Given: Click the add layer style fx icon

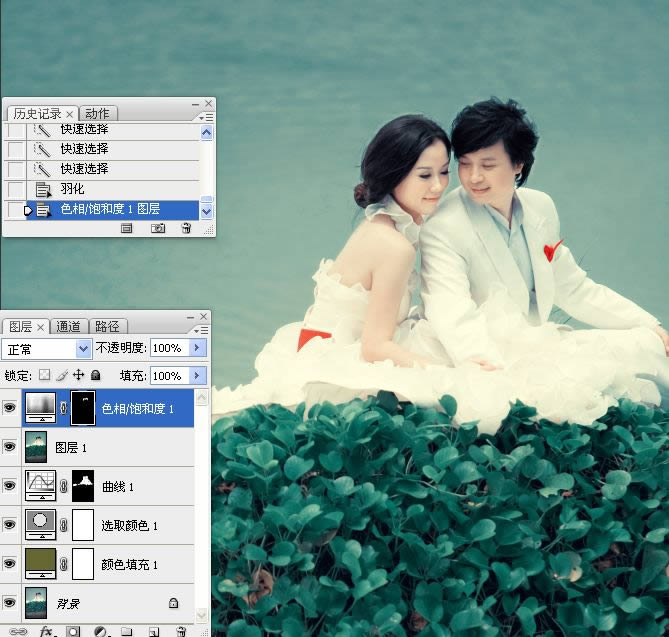Looking at the screenshot, I should [x=46, y=631].
